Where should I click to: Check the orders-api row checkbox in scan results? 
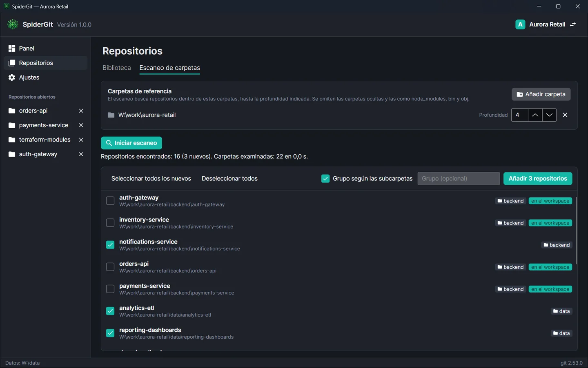click(x=110, y=267)
